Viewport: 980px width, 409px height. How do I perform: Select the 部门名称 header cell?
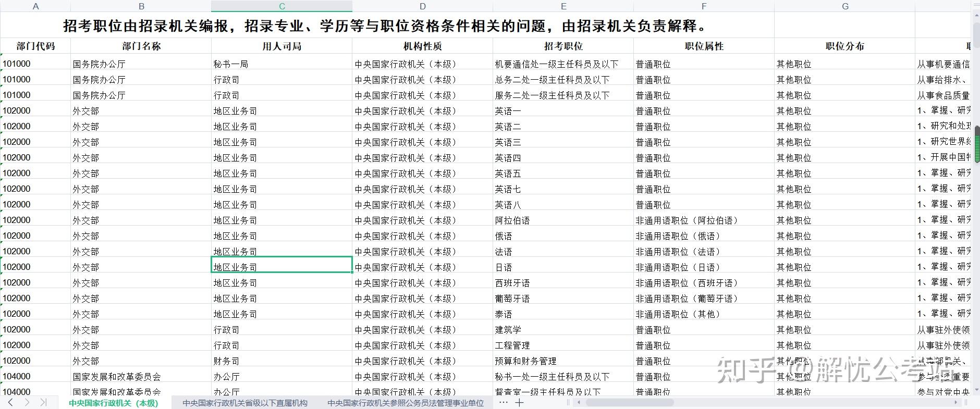coord(141,46)
